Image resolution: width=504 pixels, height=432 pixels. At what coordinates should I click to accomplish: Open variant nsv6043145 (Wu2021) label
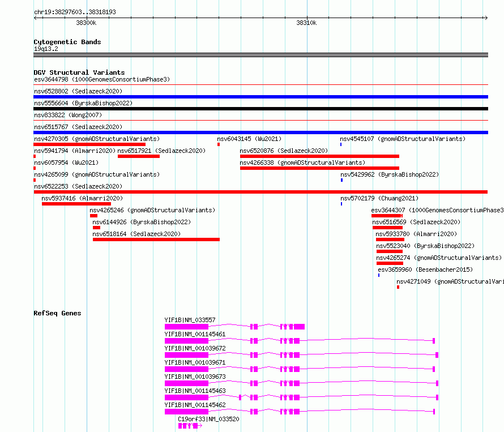pos(249,139)
